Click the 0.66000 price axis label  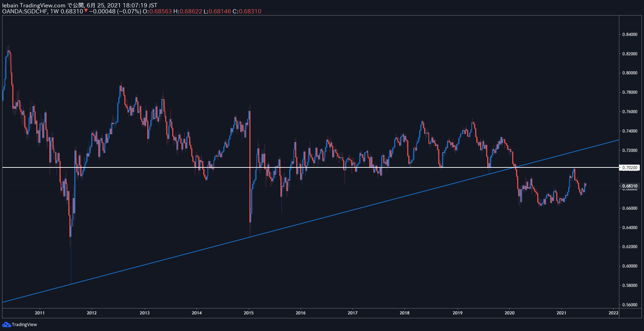[630, 208]
